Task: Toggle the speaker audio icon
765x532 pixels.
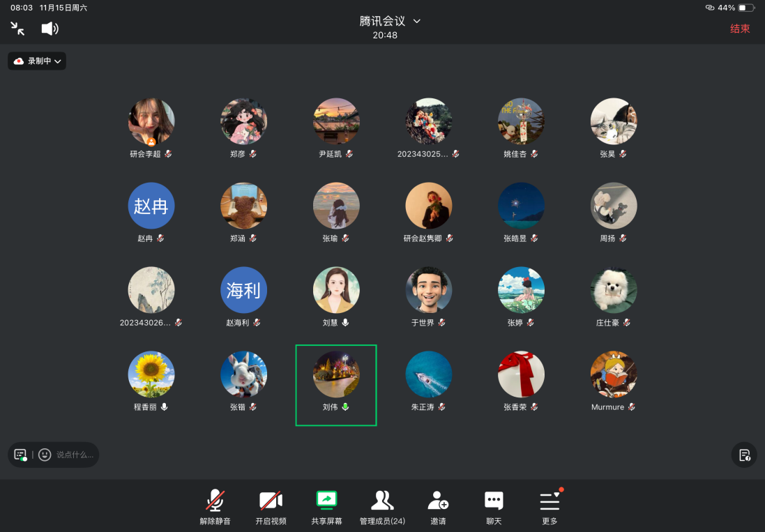Action: [50, 29]
